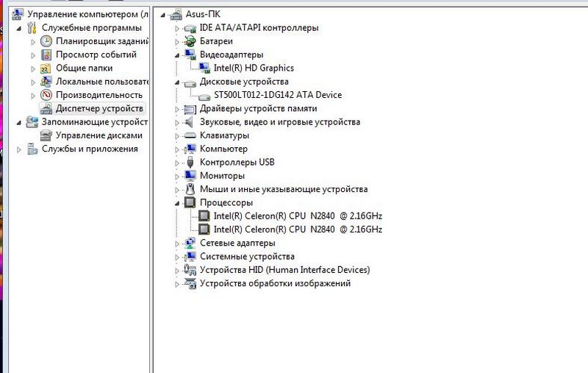Viewport: 588px width, 373px height.
Task: Click the first Celeron N2840 processor icon
Action: tap(204, 216)
